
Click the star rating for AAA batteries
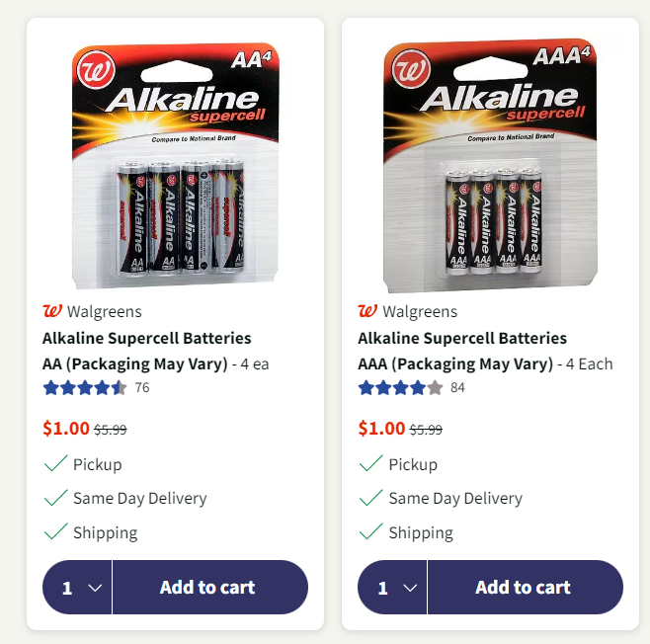400,387
